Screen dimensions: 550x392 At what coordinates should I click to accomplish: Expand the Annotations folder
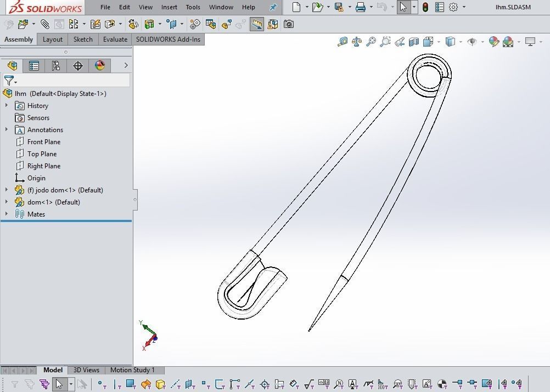[5, 129]
